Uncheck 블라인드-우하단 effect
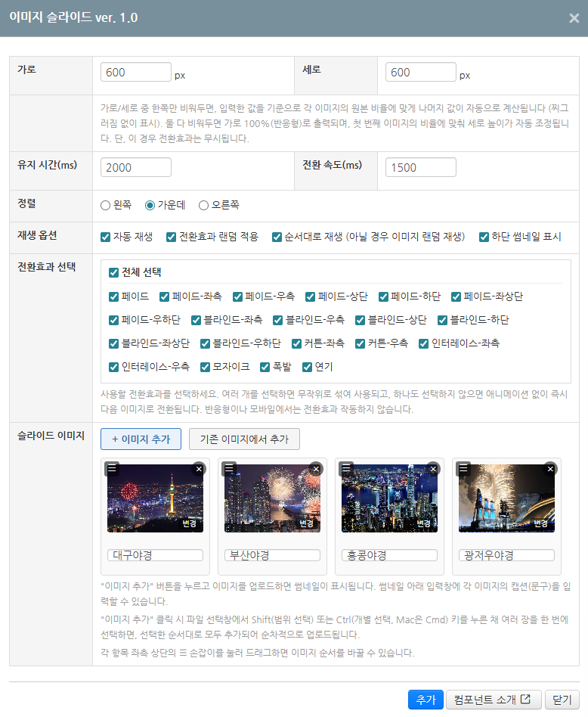This screenshot has width=588, height=717. 205,343
